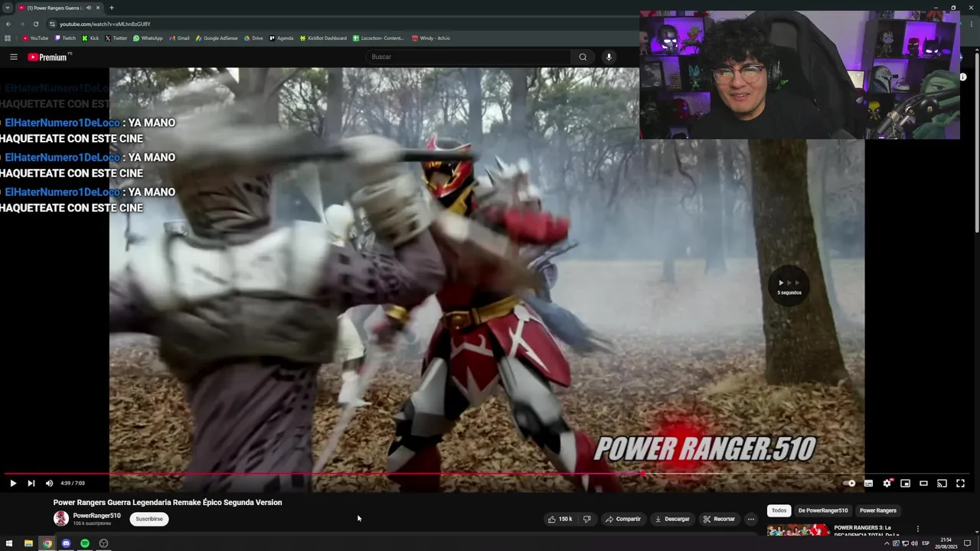This screenshot has height=551, width=980.
Task: Open a new browser tab
Action: [112, 8]
